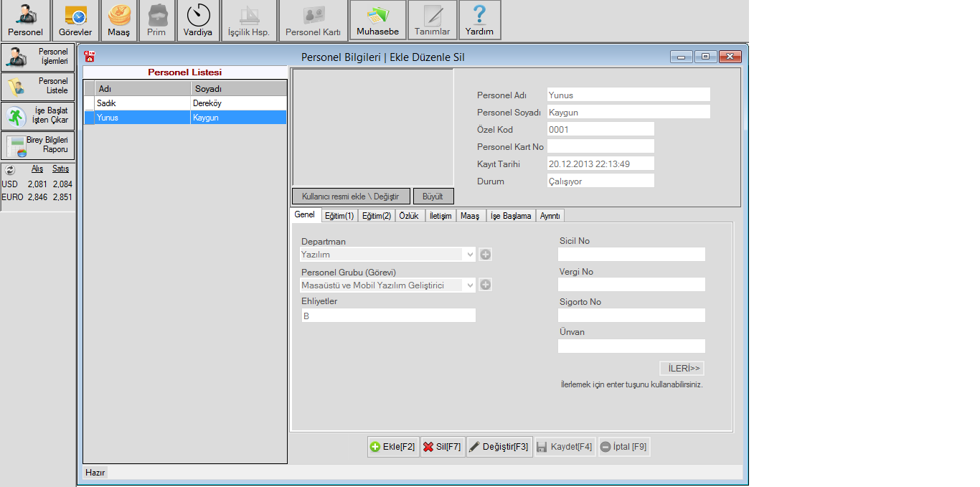980x487 pixels.
Task: Expand the Departman dropdown
Action: (470, 255)
